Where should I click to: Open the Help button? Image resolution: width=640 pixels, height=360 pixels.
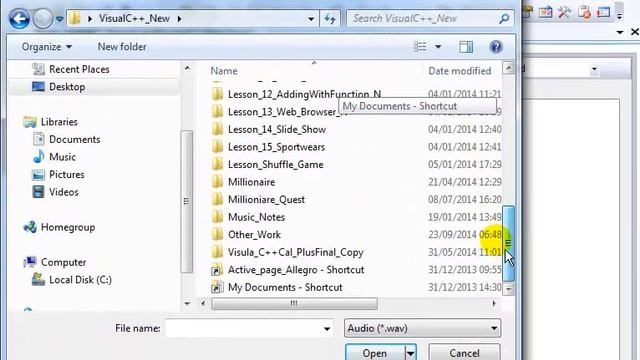pos(496,47)
